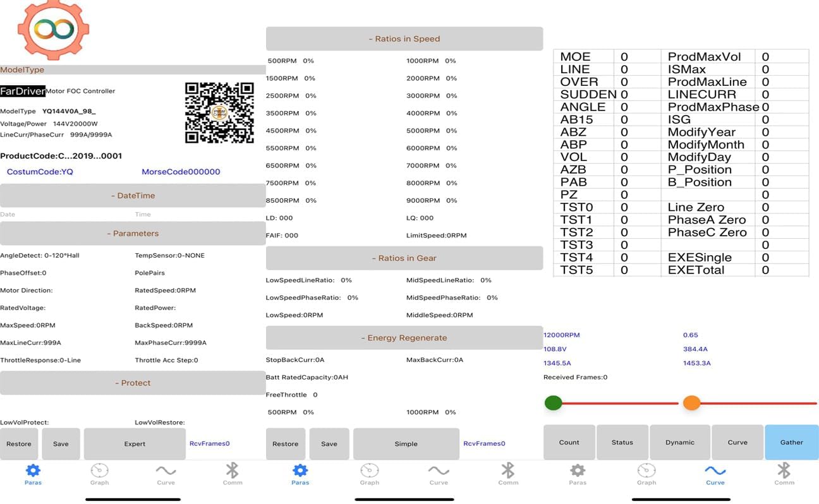
Task: Click the orange slider handle
Action: 692,403
